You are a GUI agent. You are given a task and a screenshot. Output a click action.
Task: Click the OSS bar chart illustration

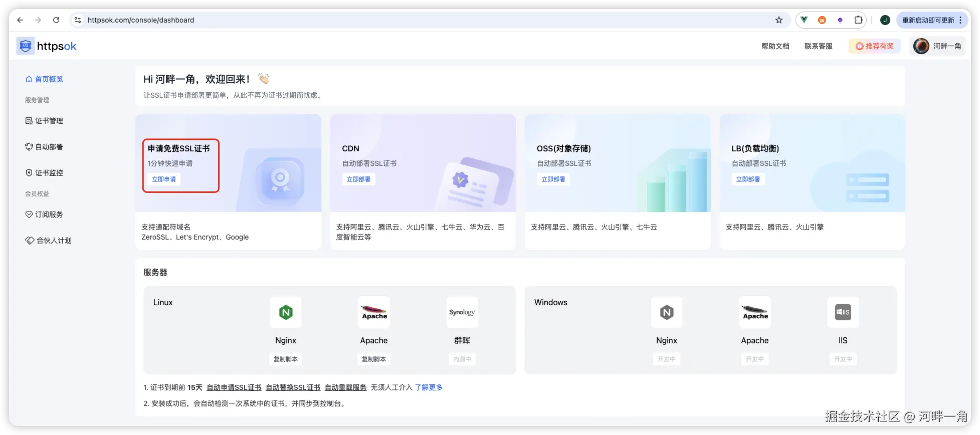coord(674,181)
